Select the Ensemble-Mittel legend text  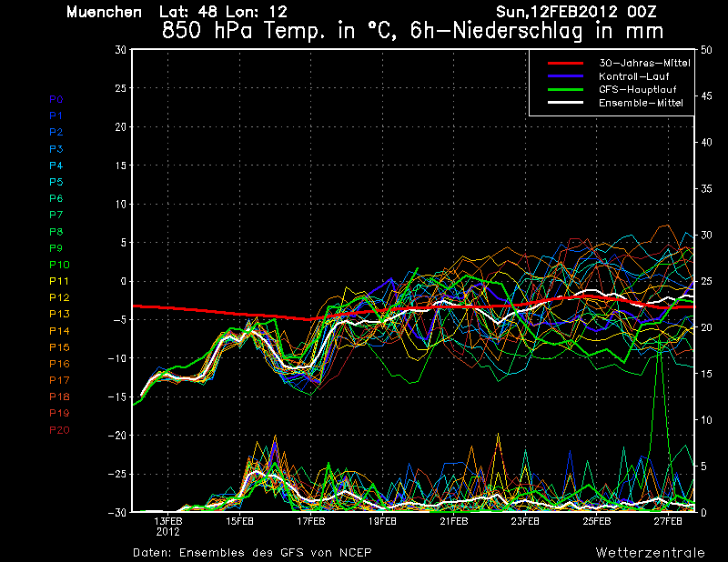pos(641,103)
